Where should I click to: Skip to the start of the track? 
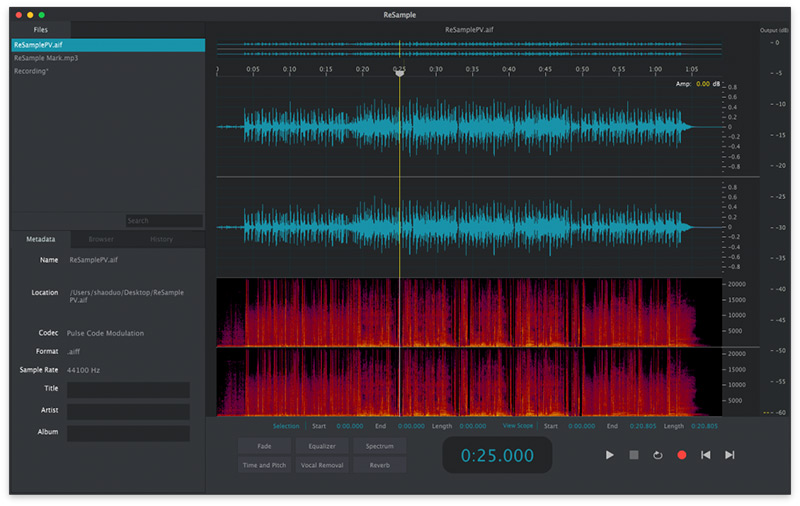click(x=706, y=455)
